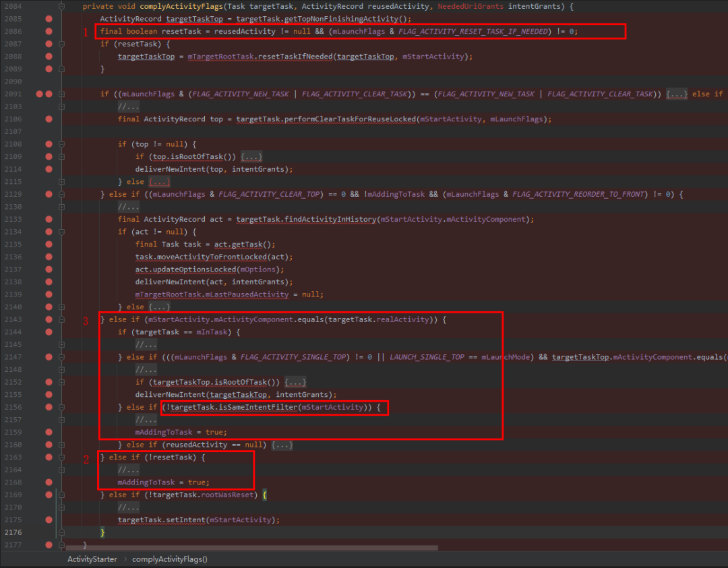Remove the breakpoint on line 2106
The image size is (728, 568).
pos(49,119)
